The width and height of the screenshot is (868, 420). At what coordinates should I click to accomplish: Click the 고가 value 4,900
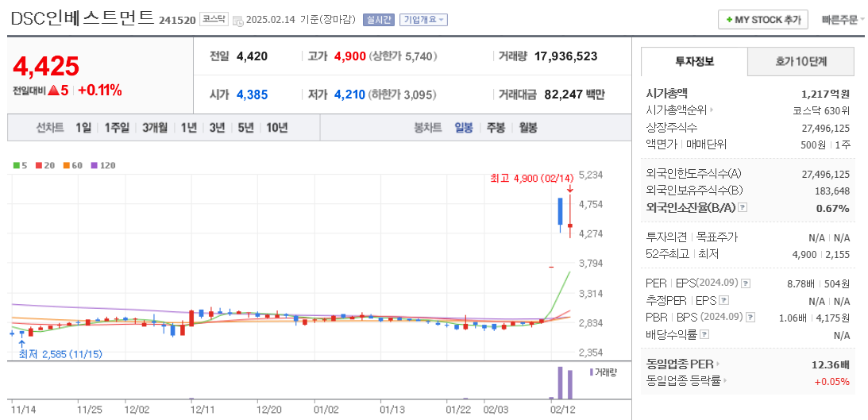point(350,56)
